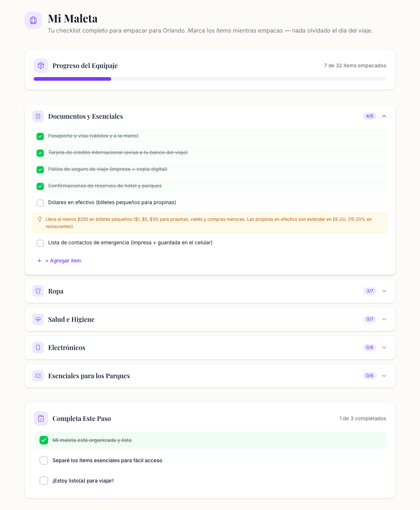
Task: Click the plus icon next to Agregar ítem
Action: click(39, 261)
